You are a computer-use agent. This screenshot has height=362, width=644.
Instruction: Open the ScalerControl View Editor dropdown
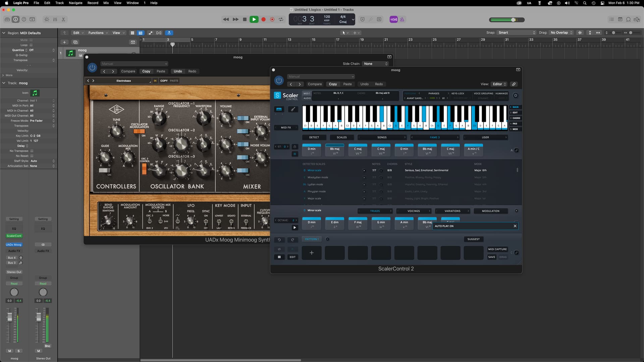(499, 84)
